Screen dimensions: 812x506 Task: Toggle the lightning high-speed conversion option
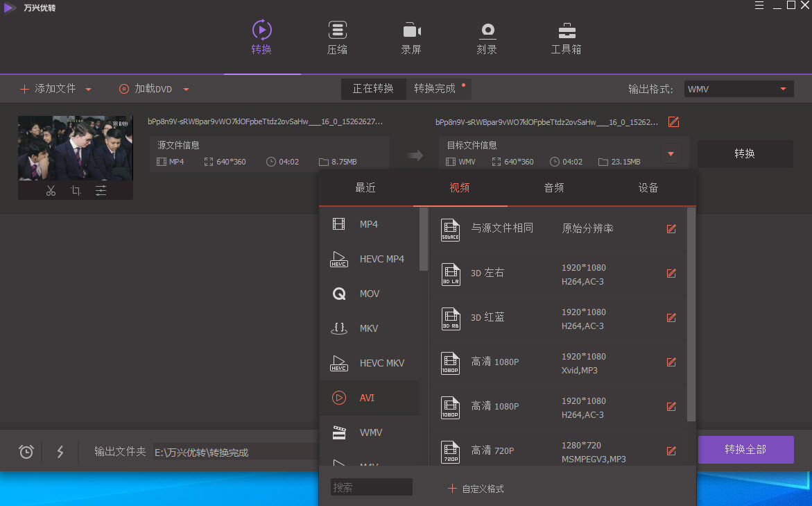(60, 451)
